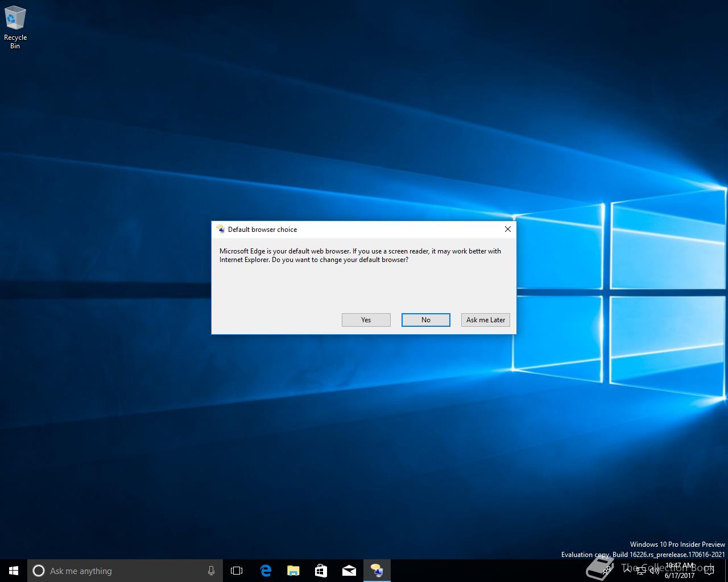Show hidden system tray icons chevron
This screenshot has height=582, width=728.
coord(627,571)
